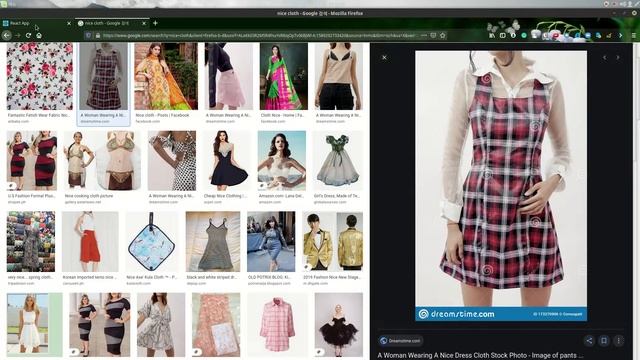Screen dimensions: 640x360
Task: Select the white dress outdoor thumbnail
Action: point(34,325)
